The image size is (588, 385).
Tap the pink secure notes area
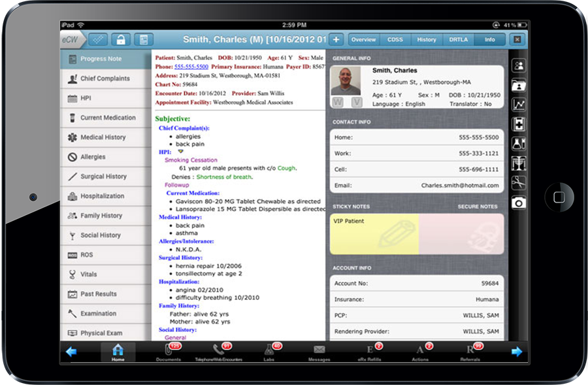pyautogui.click(x=461, y=234)
